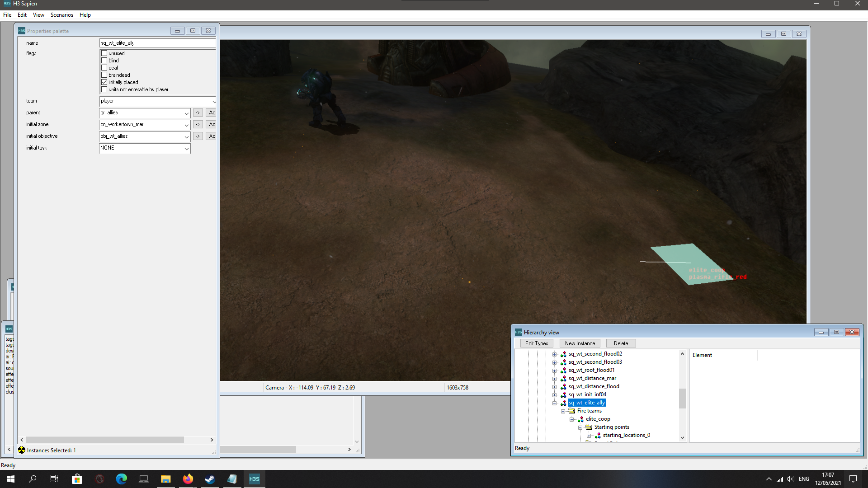The height and width of the screenshot is (488, 868).
Task: Click the starting_locations_0 node icon
Action: point(598,436)
